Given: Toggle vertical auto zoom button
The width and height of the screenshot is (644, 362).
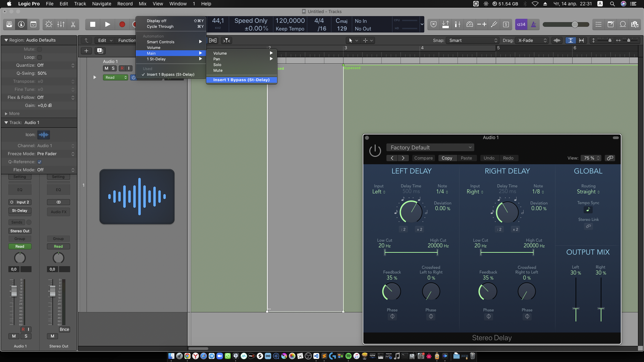Looking at the screenshot, I should (571, 41).
